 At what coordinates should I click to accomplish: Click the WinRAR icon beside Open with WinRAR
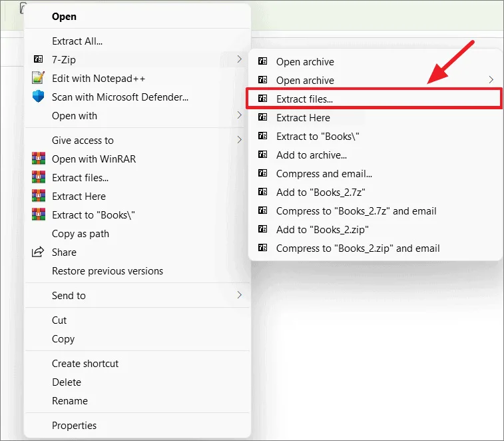(38, 159)
